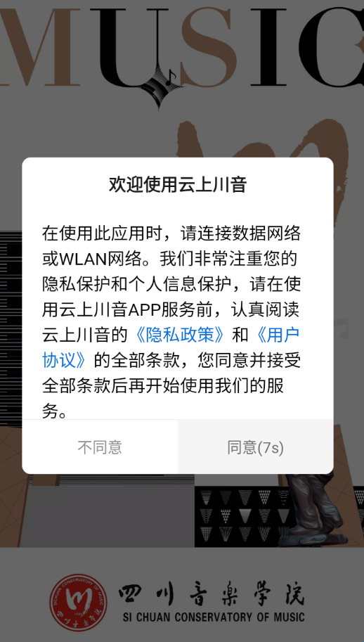Click the brown calligraphy stroke above dialog
Image resolution: width=364 pixels, height=642 pixels.
(x=261, y=139)
